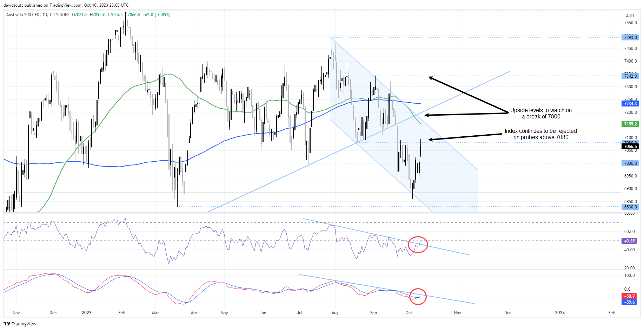Click the 6900.0 price axis tick

pyautogui.click(x=630, y=189)
